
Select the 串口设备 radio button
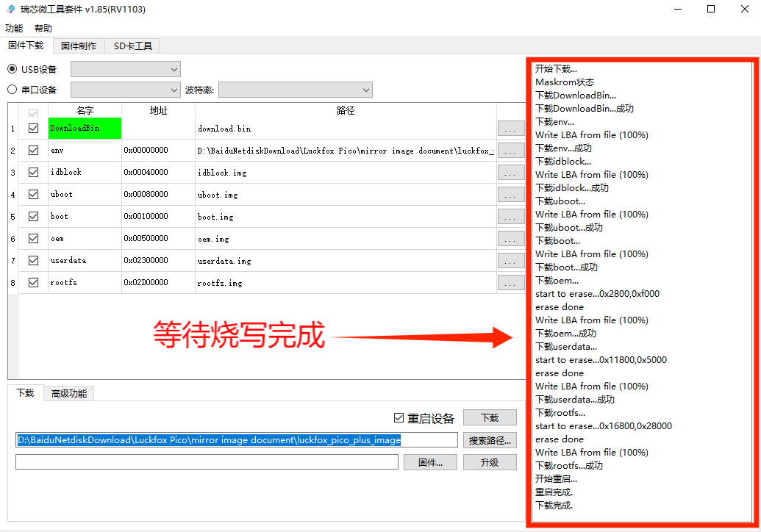point(12,90)
